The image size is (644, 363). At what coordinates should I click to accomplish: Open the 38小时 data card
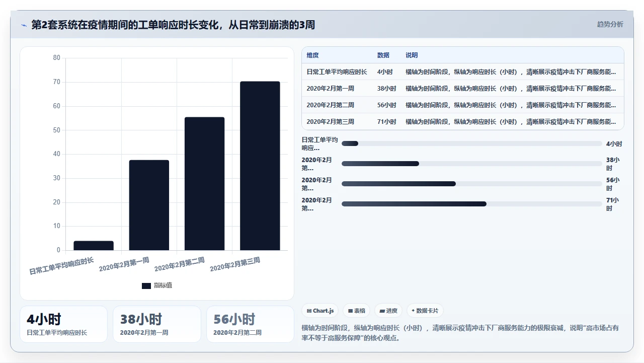pyautogui.click(x=157, y=324)
